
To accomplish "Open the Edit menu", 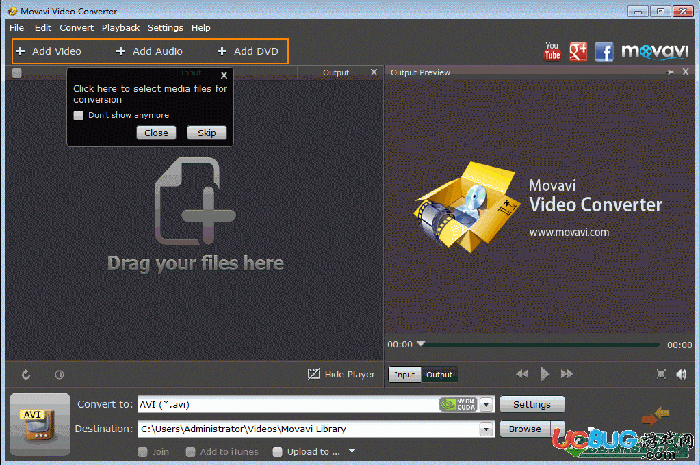I will tap(43, 28).
